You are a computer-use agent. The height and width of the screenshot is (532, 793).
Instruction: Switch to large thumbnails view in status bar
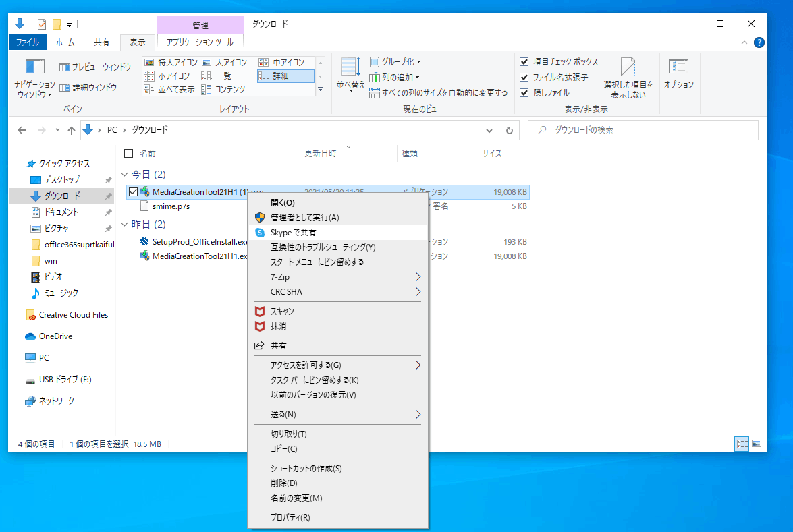coord(757,444)
